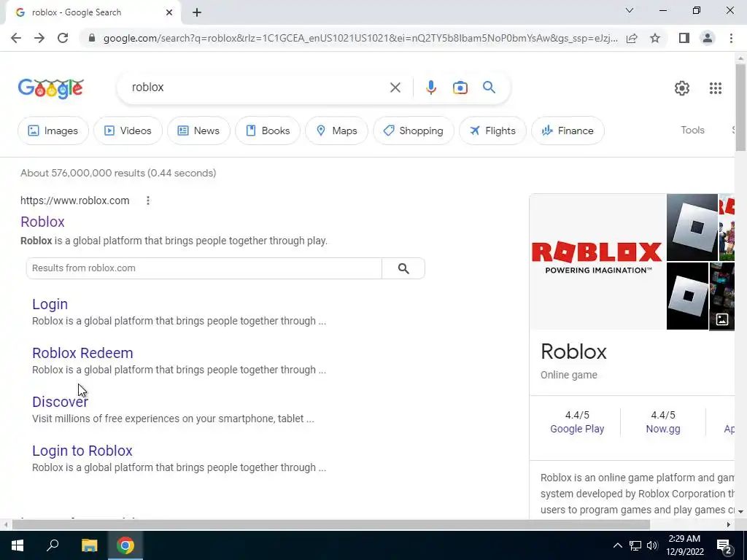This screenshot has height=560, width=747.
Task: Open the Google apps grid
Action: click(x=715, y=88)
